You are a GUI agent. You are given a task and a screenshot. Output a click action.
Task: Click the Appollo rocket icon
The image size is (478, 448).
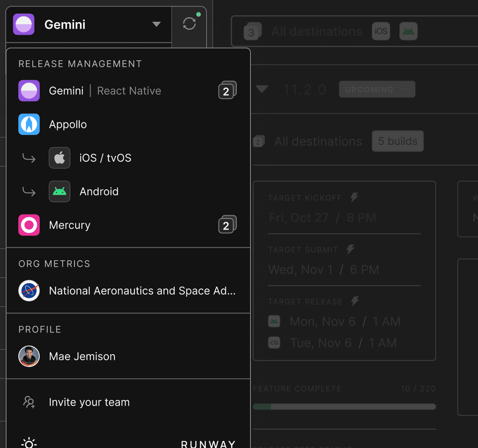coord(29,124)
